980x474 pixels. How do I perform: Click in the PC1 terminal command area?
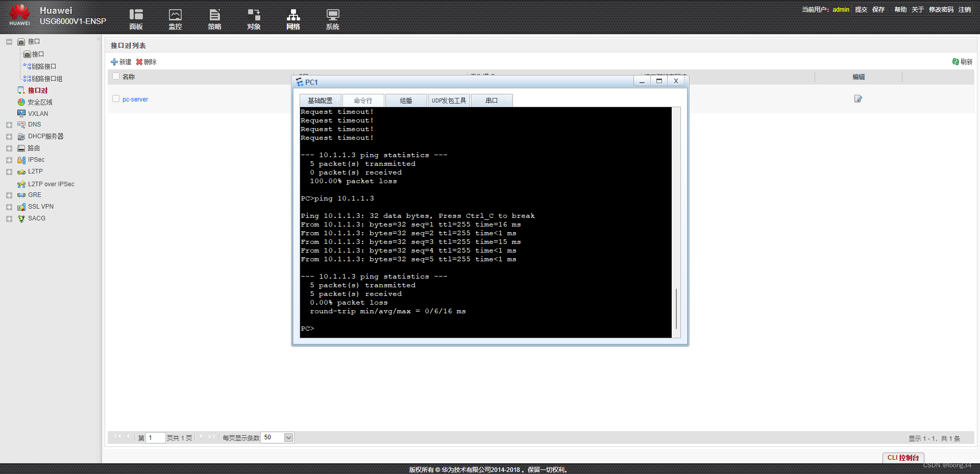[485, 222]
